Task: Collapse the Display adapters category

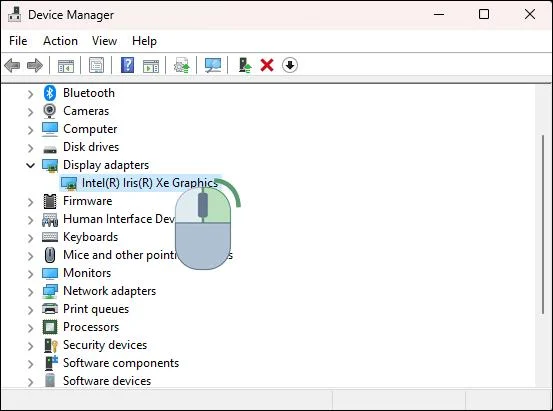Action: (x=31, y=165)
